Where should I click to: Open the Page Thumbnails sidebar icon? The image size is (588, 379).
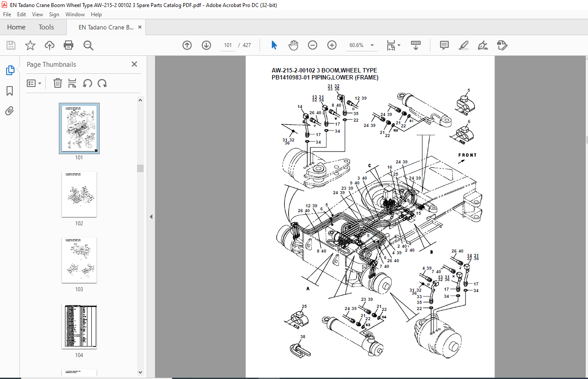point(10,70)
